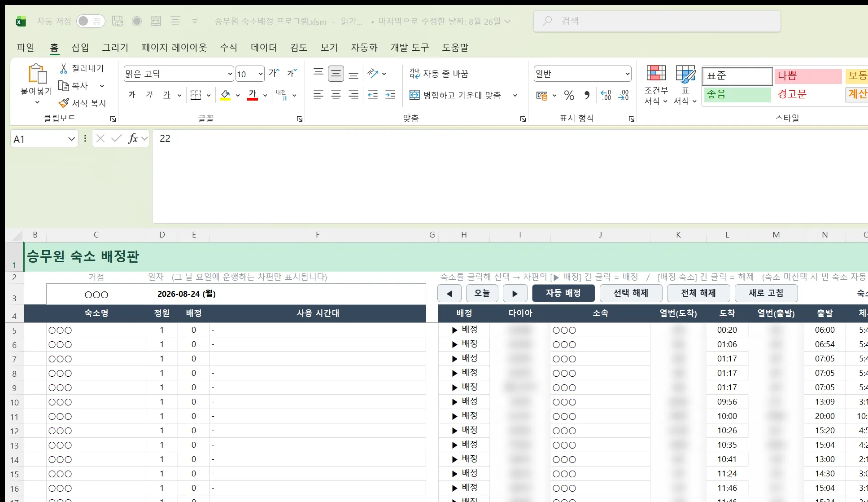This screenshot has width=868, height=502.
Task: Switch to the 데이터 ribbon tab
Action: [x=264, y=47]
